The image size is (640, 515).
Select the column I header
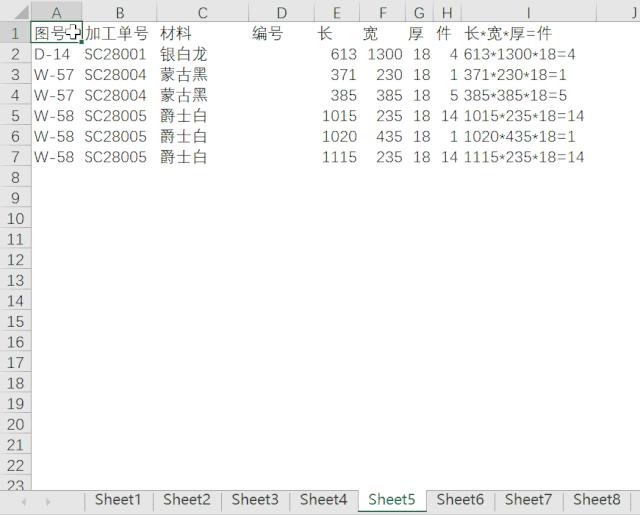tap(528, 12)
